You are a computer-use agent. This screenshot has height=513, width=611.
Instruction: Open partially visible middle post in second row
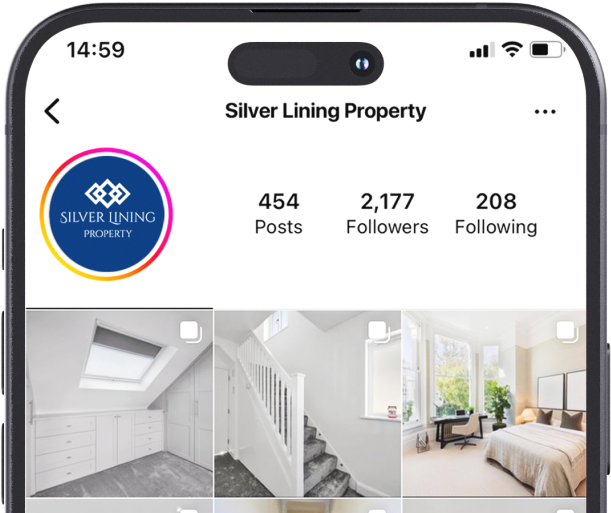coord(307,506)
